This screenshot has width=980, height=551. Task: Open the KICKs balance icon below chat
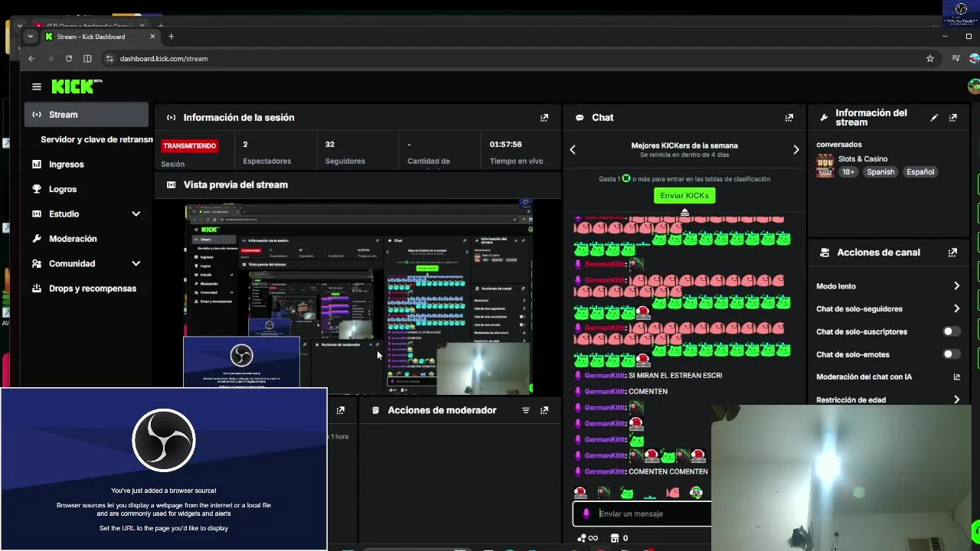point(587,538)
